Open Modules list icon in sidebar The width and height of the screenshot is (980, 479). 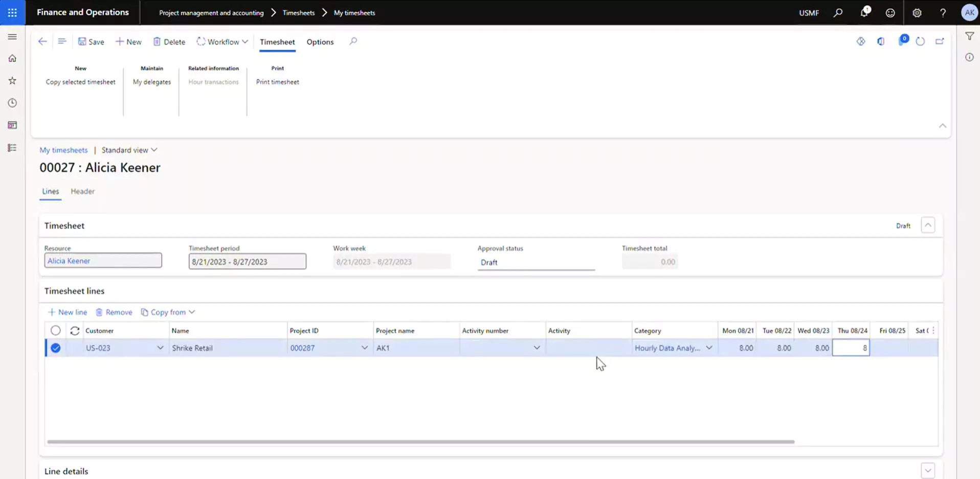[12, 148]
